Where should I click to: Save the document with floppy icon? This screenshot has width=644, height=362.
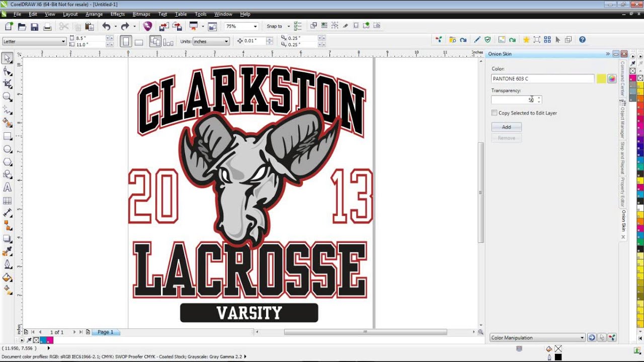(x=34, y=26)
